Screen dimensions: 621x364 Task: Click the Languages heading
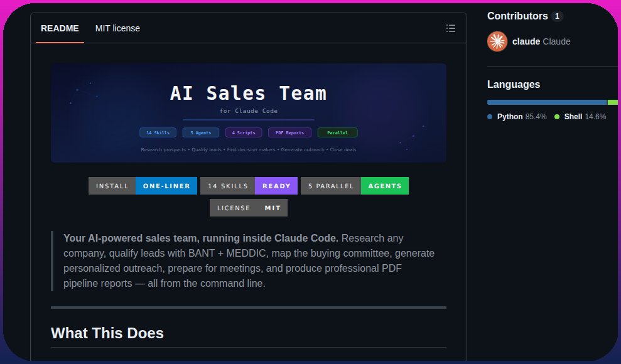tap(513, 84)
